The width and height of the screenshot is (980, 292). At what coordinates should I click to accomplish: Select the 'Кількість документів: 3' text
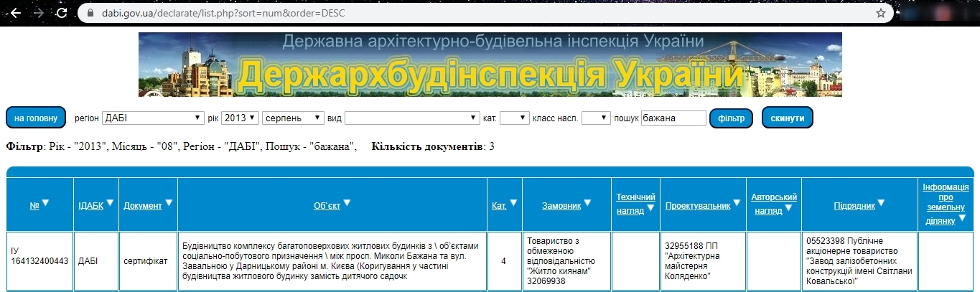coord(433,146)
